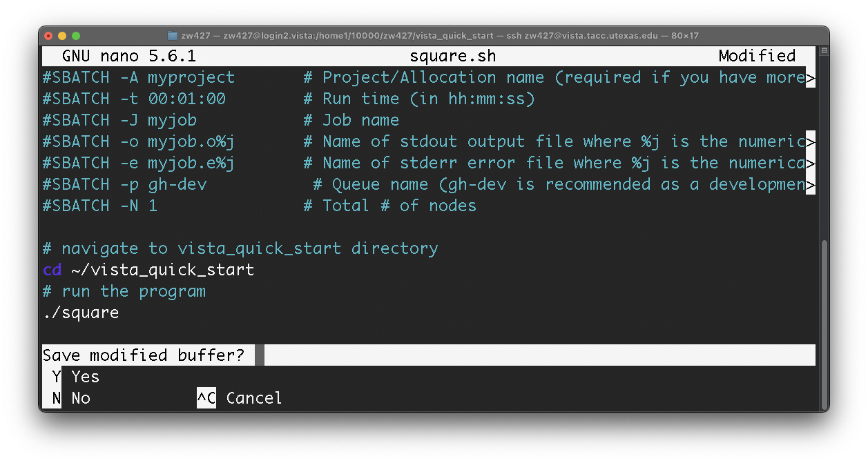
Task: Click the truncation arrow on the gh-dev line
Action: 811,184
